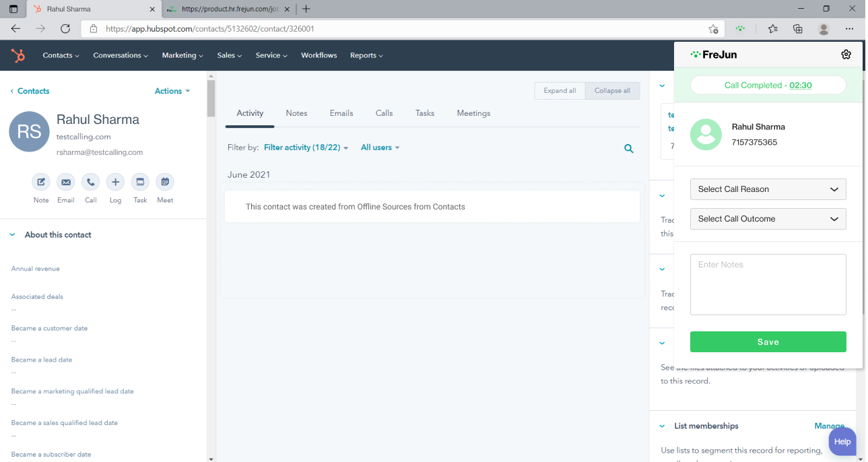Image resolution: width=868 pixels, height=462 pixels.
Task: Click Became a customer date label
Action: pos(49,328)
